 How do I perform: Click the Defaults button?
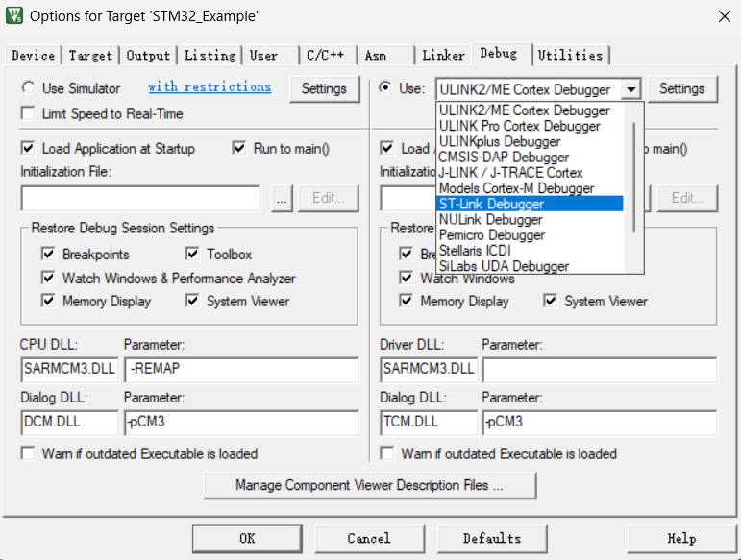tap(492, 538)
